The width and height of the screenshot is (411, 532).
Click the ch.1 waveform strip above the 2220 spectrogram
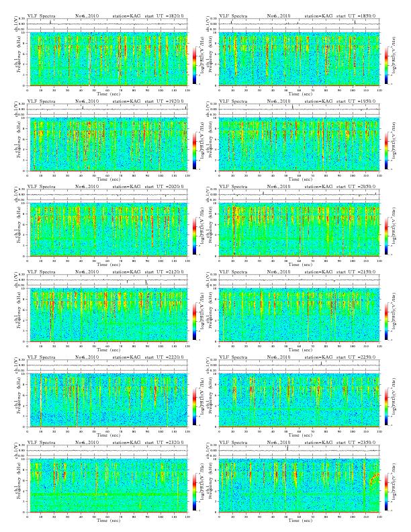click(107, 365)
